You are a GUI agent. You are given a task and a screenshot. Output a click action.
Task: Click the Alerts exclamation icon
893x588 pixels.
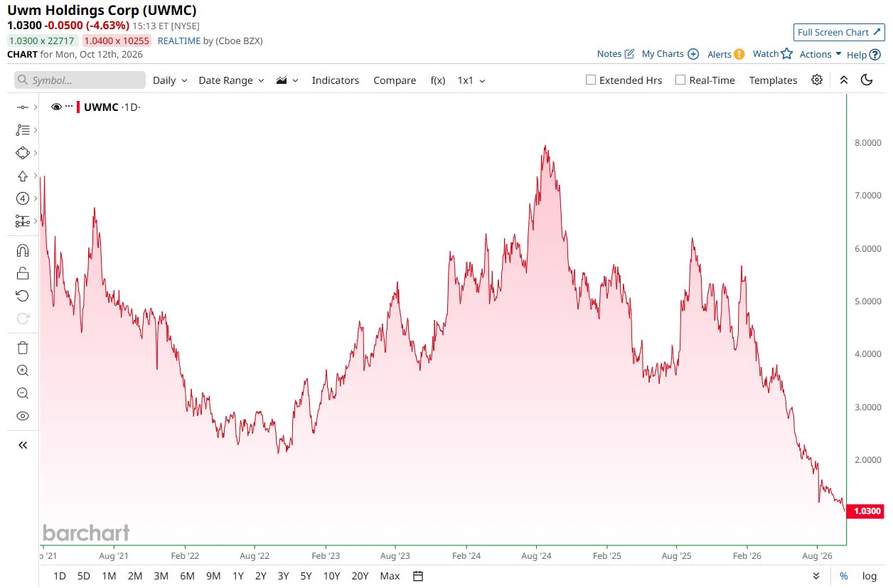click(x=739, y=54)
